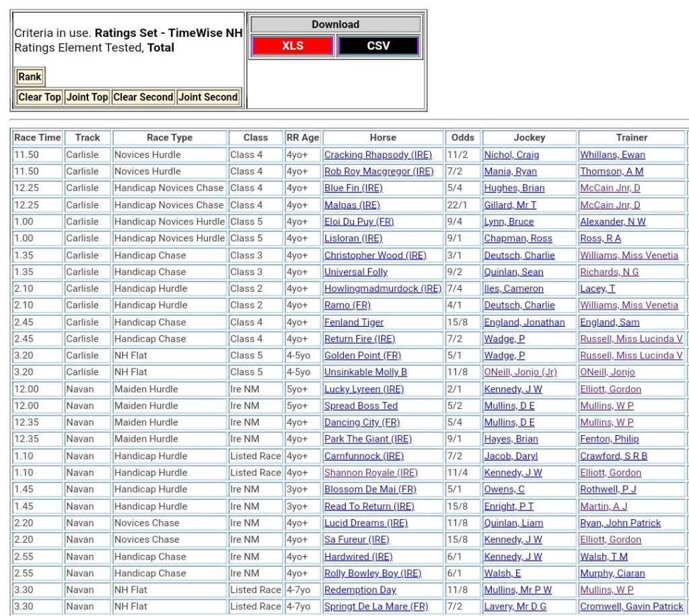This screenshot has width=689, height=616.
Task: Click the Race Time column header
Action: click(38, 137)
